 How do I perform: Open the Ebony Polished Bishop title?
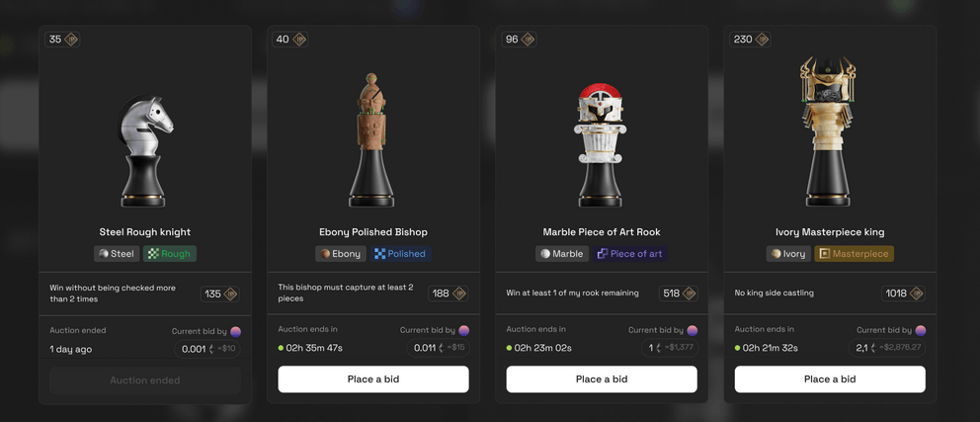[x=373, y=232]
